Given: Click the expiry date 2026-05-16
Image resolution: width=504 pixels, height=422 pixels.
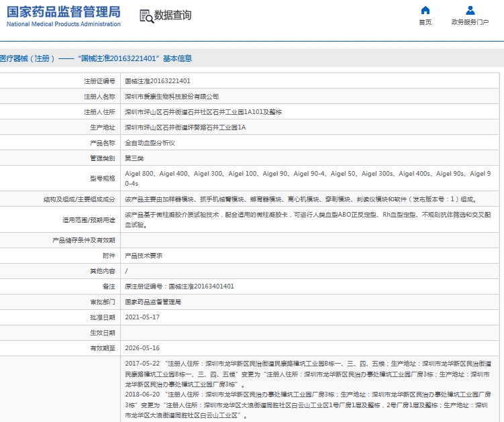Looking at the screenshot, I should coord(142,348).
